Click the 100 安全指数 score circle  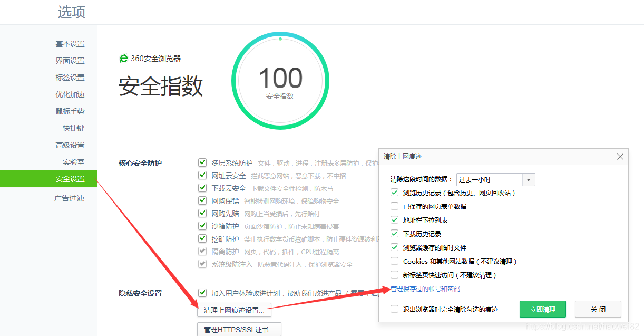pos(280,81)
